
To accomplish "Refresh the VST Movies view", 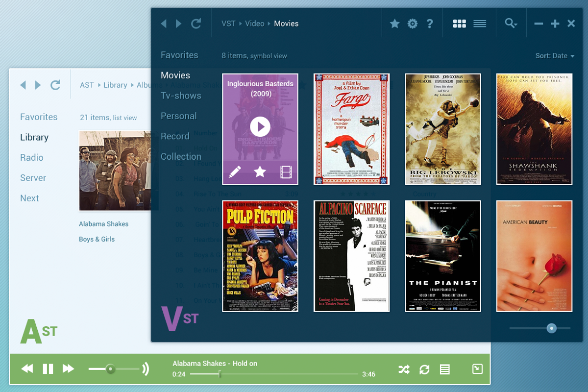I will coord(196,24).
